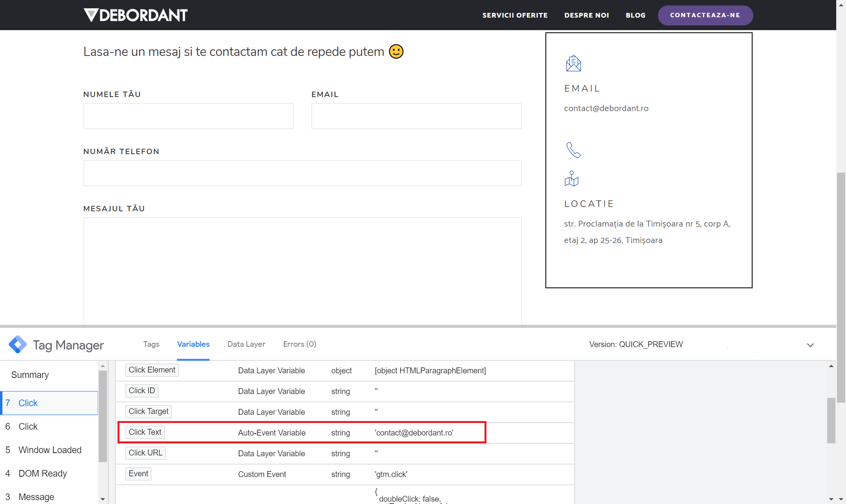Focus the NUMĂR TELEFON input field
The width and height of the screenshot is (846, 504).
[302, 173]
